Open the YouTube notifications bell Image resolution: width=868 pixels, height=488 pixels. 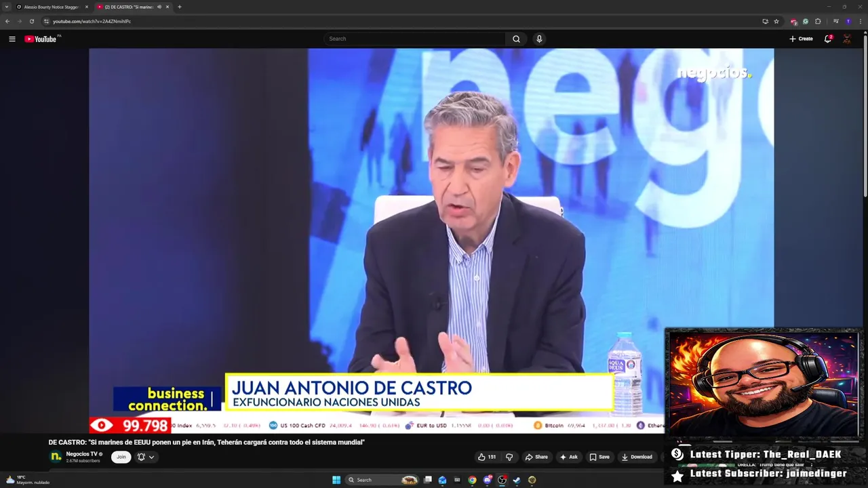click(x=828, y=39)
